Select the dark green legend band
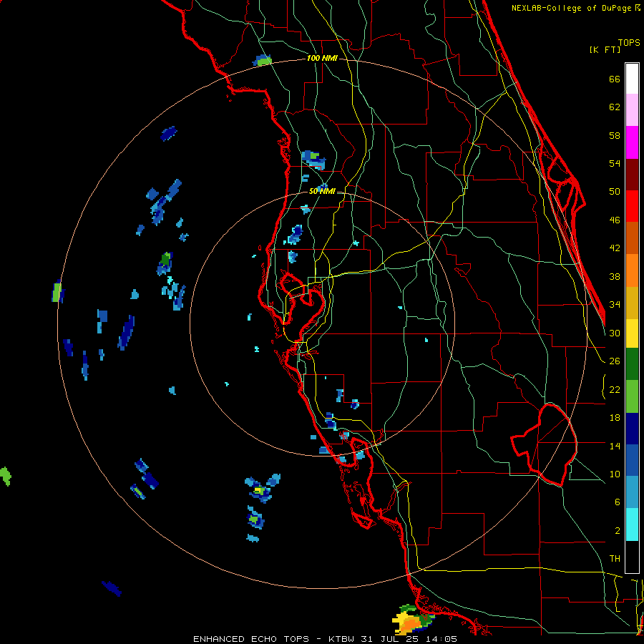Image resolution: width=644 pixels, height=644 pixels. (x=632, y=364)
